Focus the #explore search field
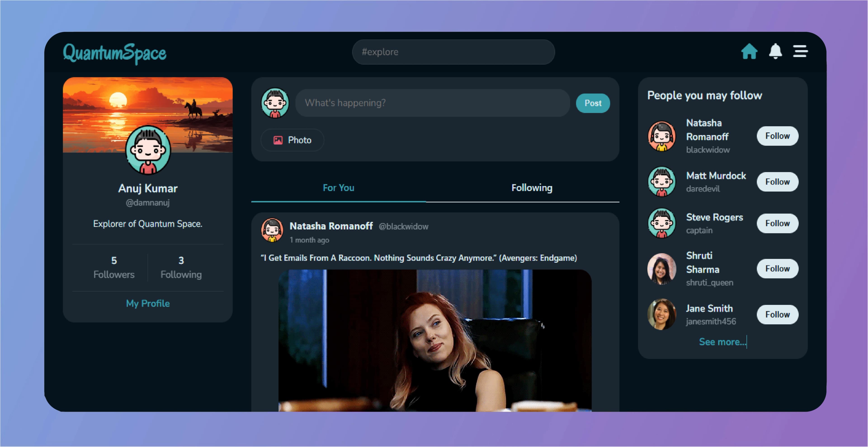Screen dimensions: 868x447 453,52
